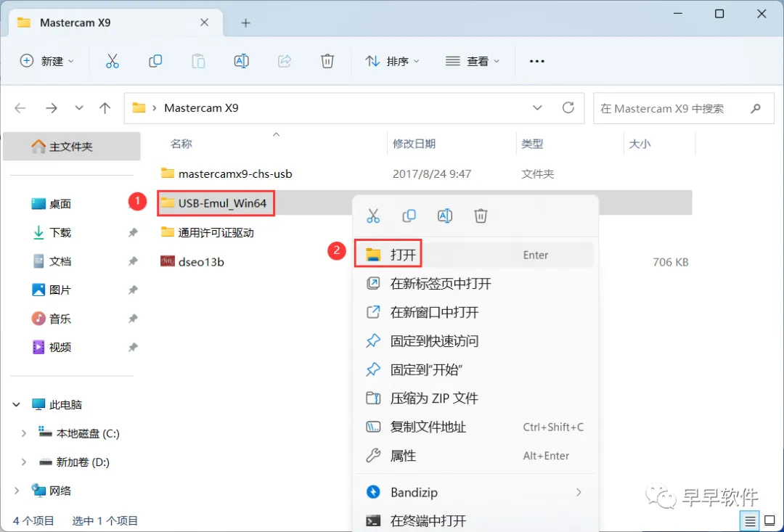
Task: Sort by 修改日期 column header
Action: pos(414,144)
